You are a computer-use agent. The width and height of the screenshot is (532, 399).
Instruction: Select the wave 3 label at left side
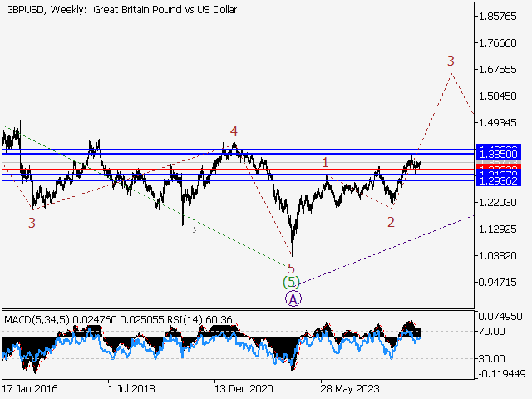tap(32, 222)
